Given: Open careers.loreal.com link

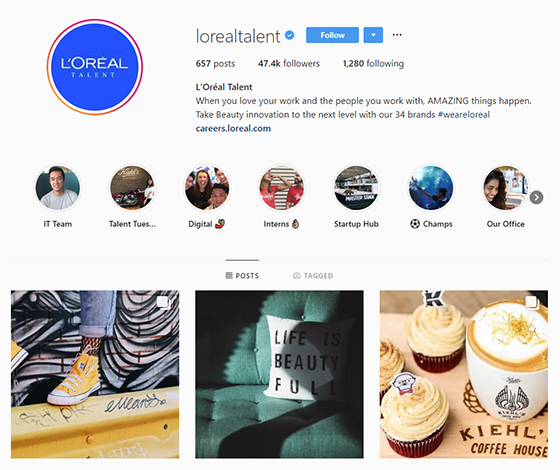Looking at the screenshot, I should 233,128.
